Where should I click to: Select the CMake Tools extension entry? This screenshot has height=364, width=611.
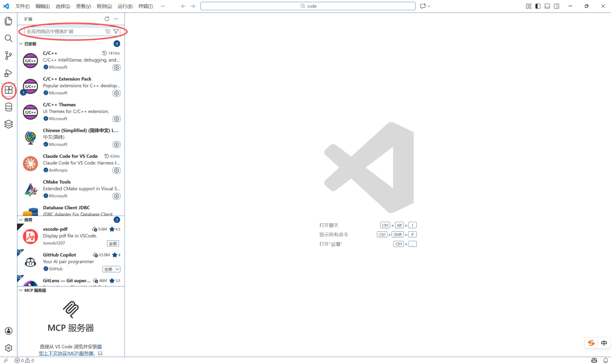(71, 189)
